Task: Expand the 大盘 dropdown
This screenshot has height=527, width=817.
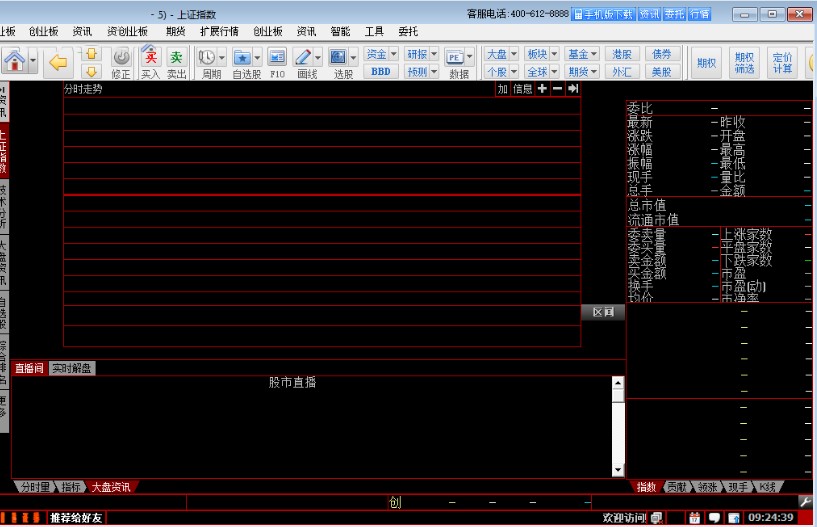Action: pyautogui.click(x=501, y=54)
